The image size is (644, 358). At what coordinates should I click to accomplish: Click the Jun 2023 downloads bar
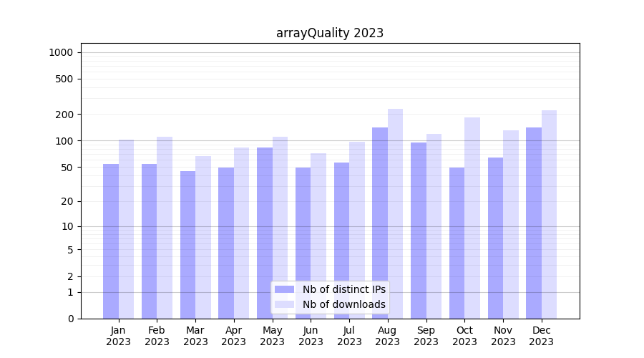pos(318,236)
